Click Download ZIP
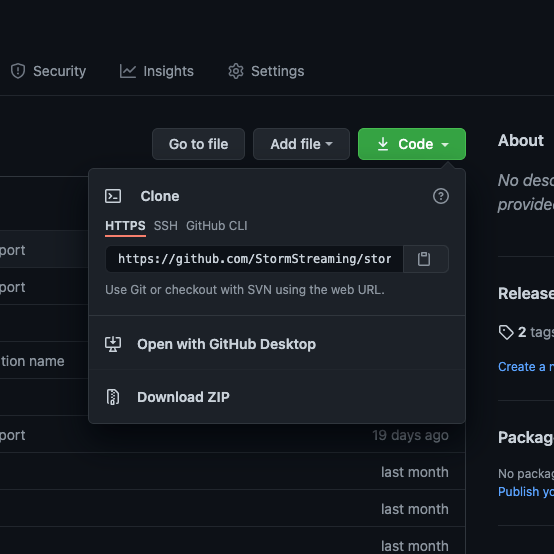 (277, 397)
